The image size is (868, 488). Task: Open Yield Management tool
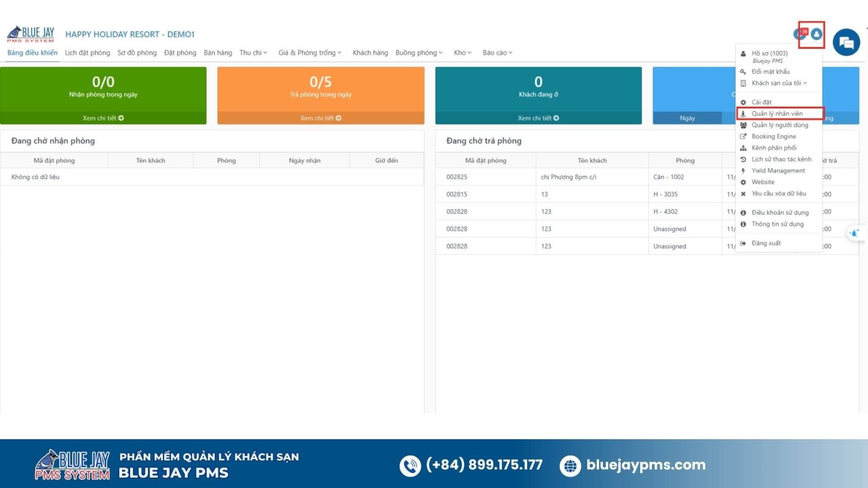pyautogui.click(x=777, y=170)
